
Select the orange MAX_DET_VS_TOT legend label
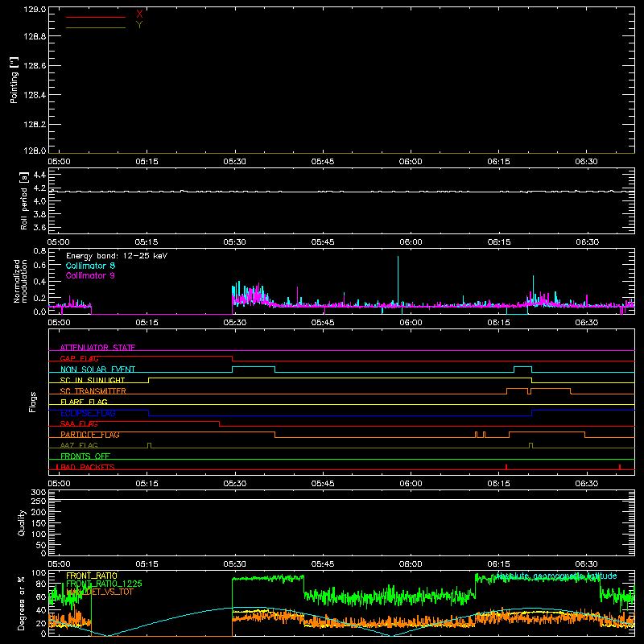99,592
